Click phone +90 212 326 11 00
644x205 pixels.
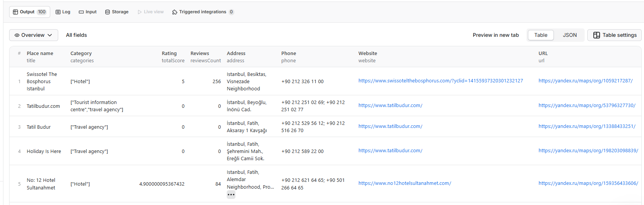[x=302, y=82]
